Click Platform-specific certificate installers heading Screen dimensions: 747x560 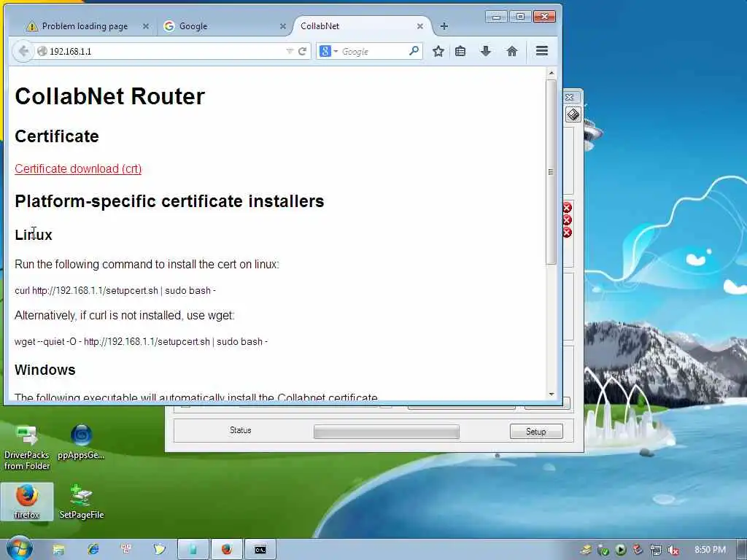click(x=169, y=201)
